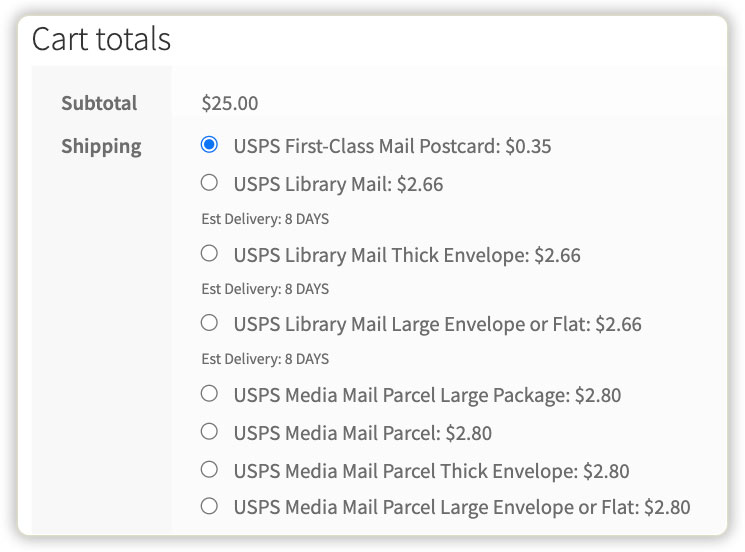Click the "Cart totals" heading
This screenshot has height=552, width=745.
[101, 39]
